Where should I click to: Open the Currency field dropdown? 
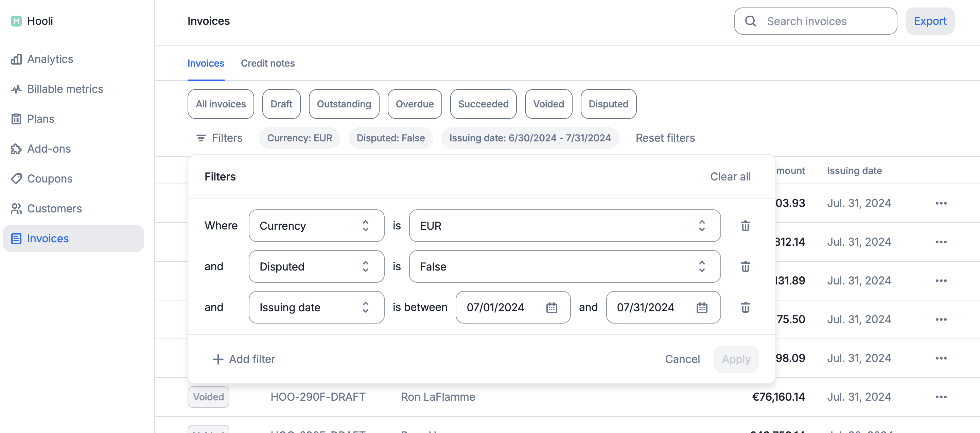(x=316, y=226)
